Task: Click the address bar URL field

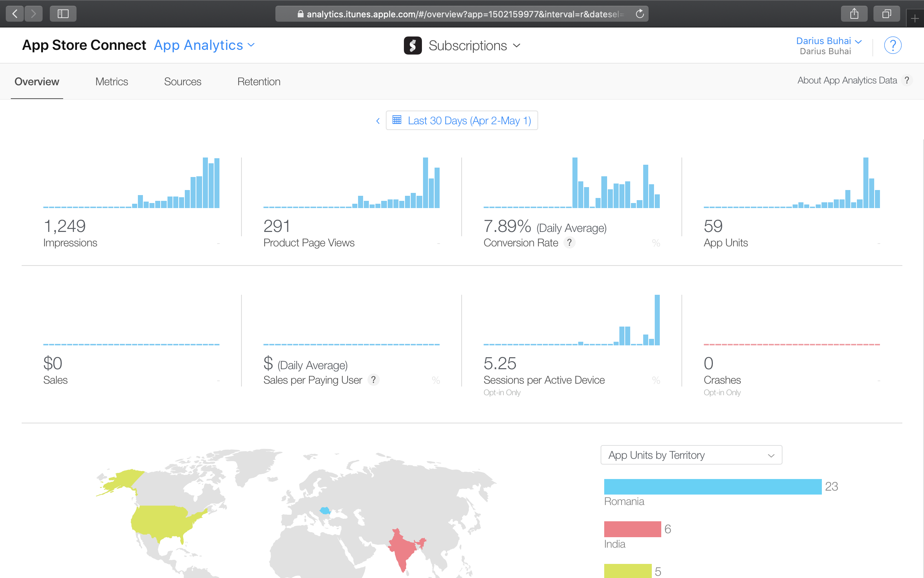Action: (462, 14)
